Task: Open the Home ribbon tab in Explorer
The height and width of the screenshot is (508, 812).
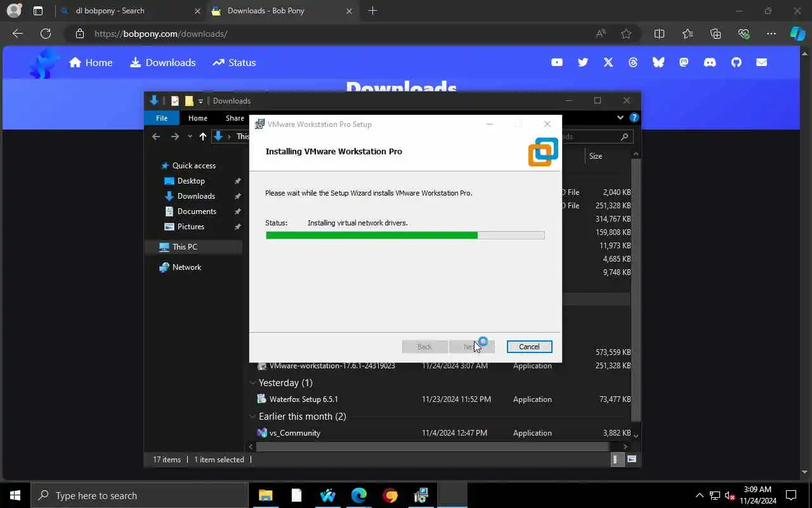Action: (x=197, y=118)
